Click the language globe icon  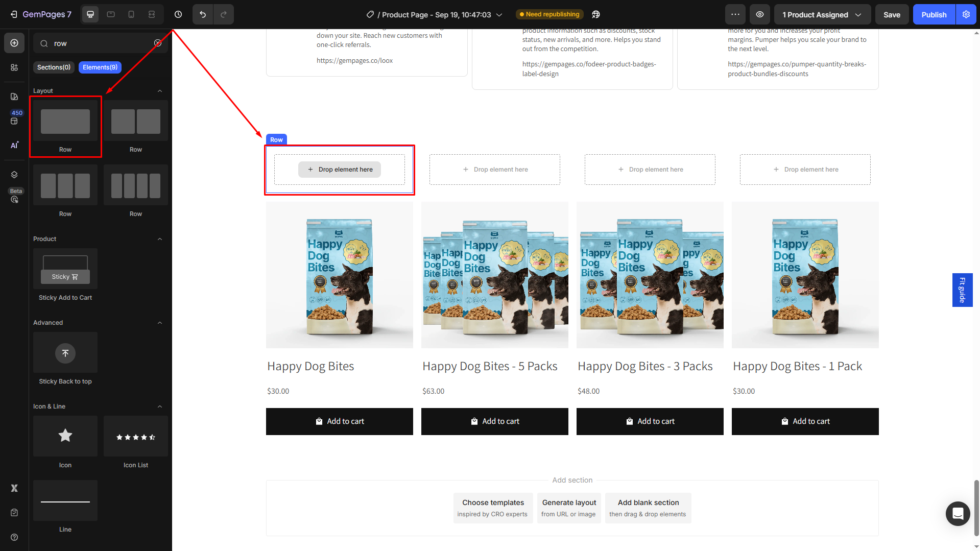[596, 14]
